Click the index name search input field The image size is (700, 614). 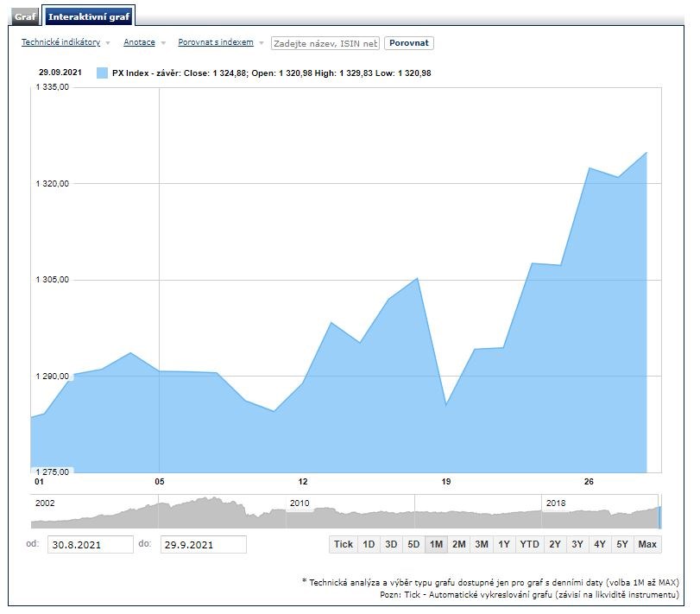(x=325, y=43)
